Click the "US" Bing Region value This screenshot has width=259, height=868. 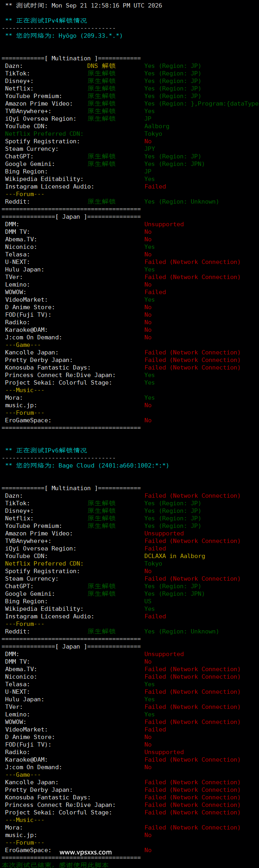coord(148,601)
